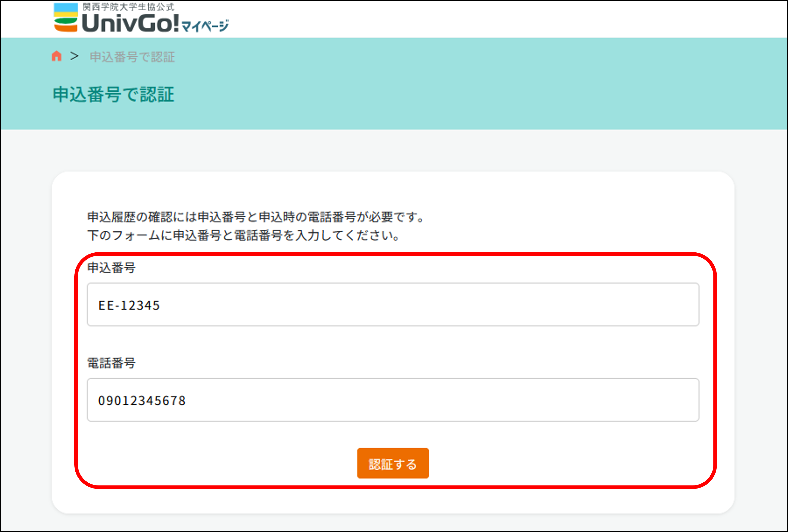This screenshot has height=532, width=788.
Task: Click the home icon in breadcrumb
Action: (57, 56)
